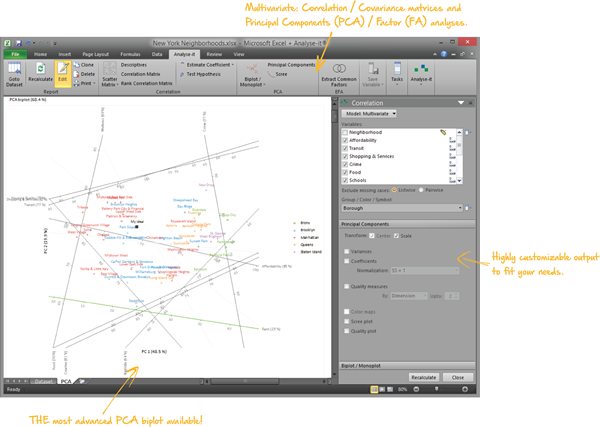The image size is (600, 427).
Task: Open the Model: Multivariate dropdown
Action: (x=369, y=114)
